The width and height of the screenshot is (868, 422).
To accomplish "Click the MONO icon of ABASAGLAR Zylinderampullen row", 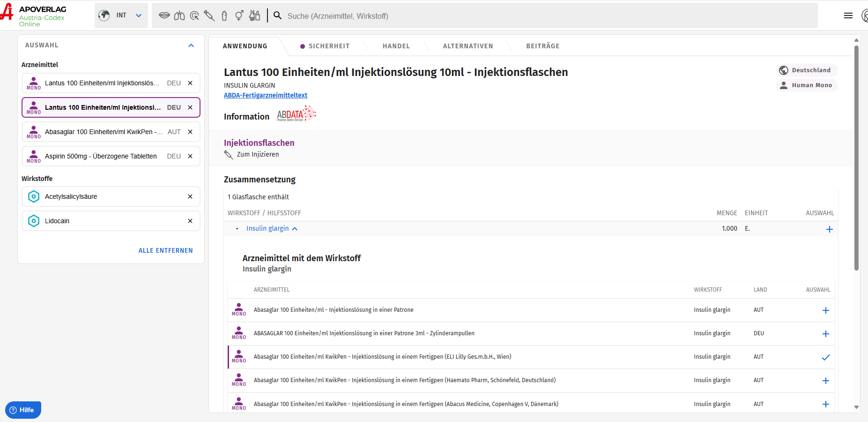I will pos(239,333).
